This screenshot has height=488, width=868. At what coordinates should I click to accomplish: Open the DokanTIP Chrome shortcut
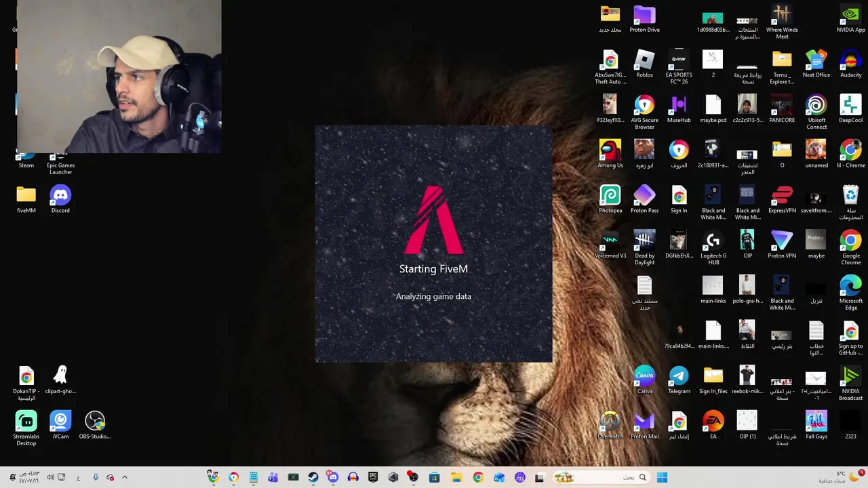pyautogui.click(x=26, y=384)
